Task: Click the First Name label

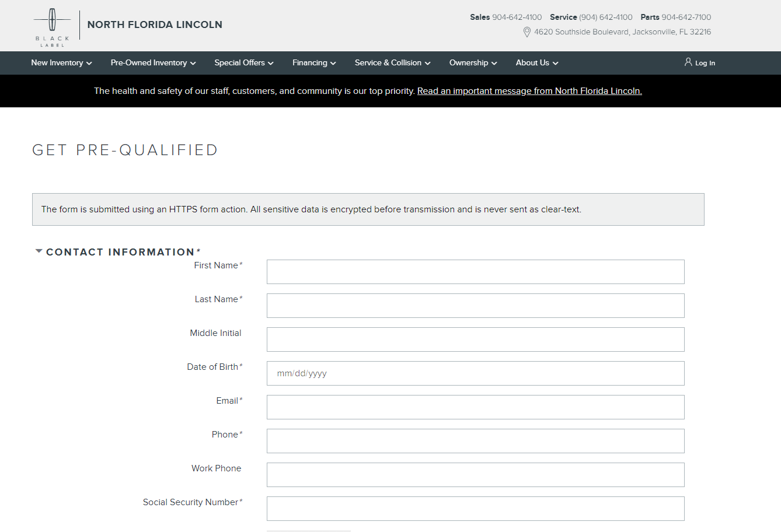Action: (x=218, y=265)
